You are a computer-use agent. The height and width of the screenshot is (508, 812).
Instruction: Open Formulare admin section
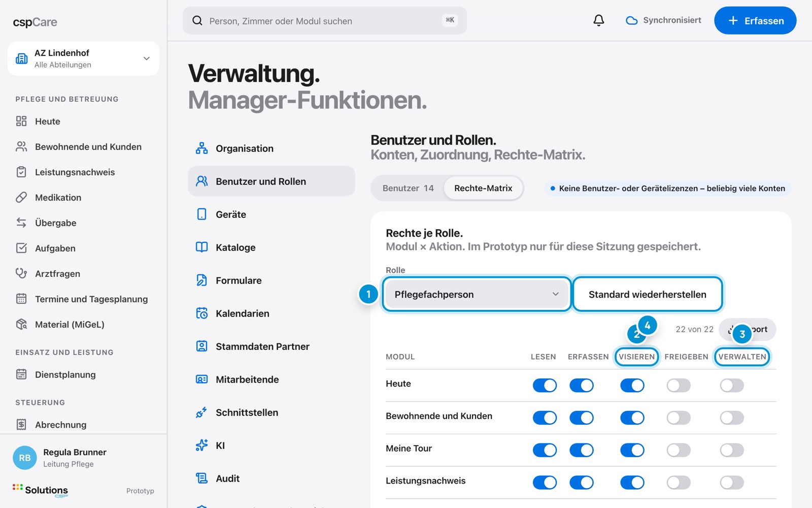click(272, 280)
